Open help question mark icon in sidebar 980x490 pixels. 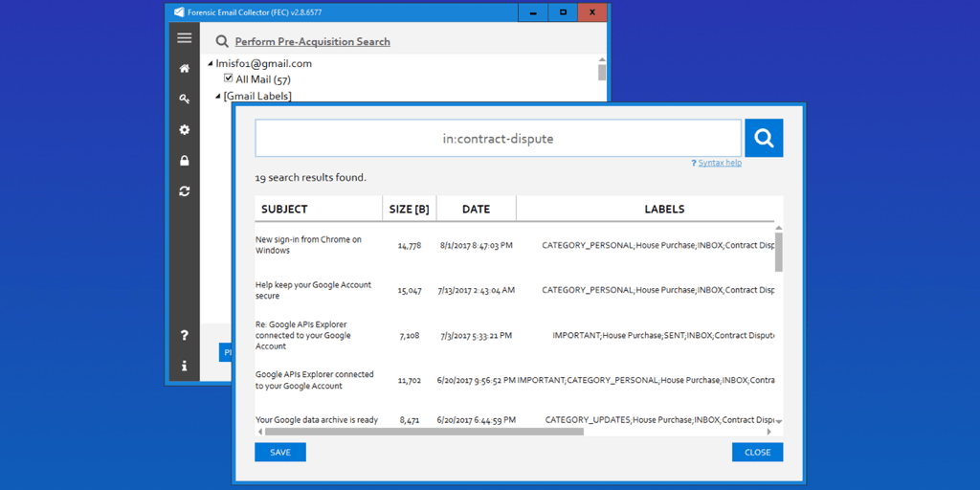pos(185,336)
